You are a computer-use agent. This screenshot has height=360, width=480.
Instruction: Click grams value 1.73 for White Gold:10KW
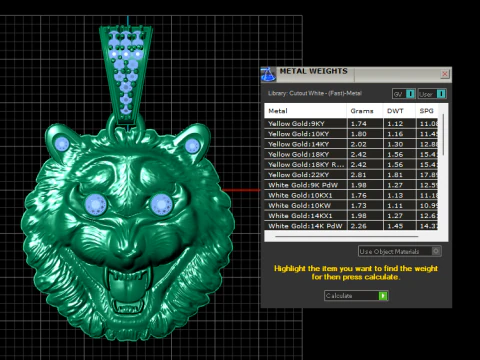click(x=359, y=206)
